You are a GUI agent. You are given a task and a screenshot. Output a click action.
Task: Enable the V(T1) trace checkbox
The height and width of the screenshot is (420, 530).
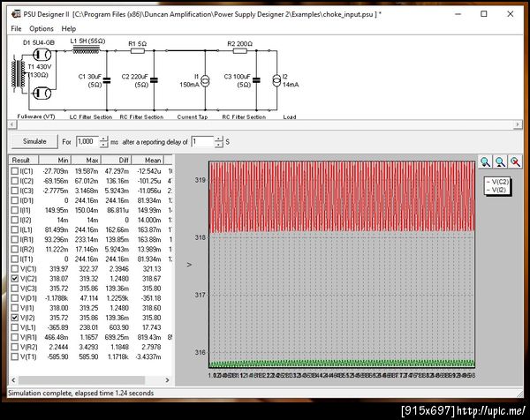14,356
